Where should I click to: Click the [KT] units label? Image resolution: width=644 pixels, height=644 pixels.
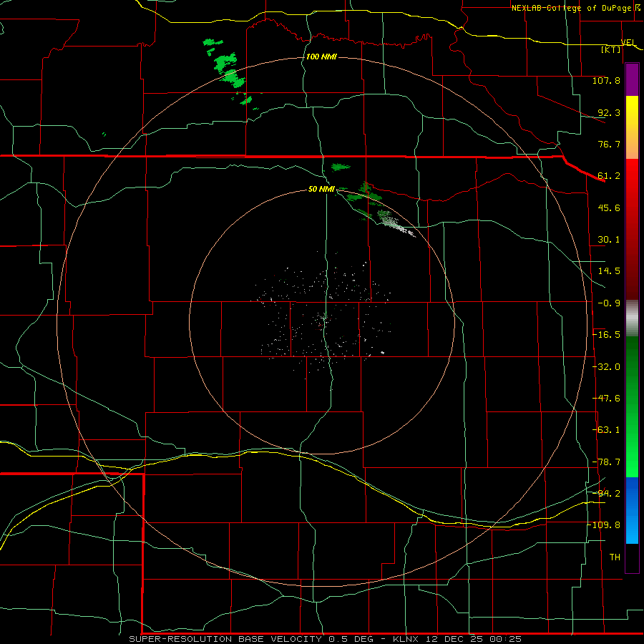click(611, 49)
